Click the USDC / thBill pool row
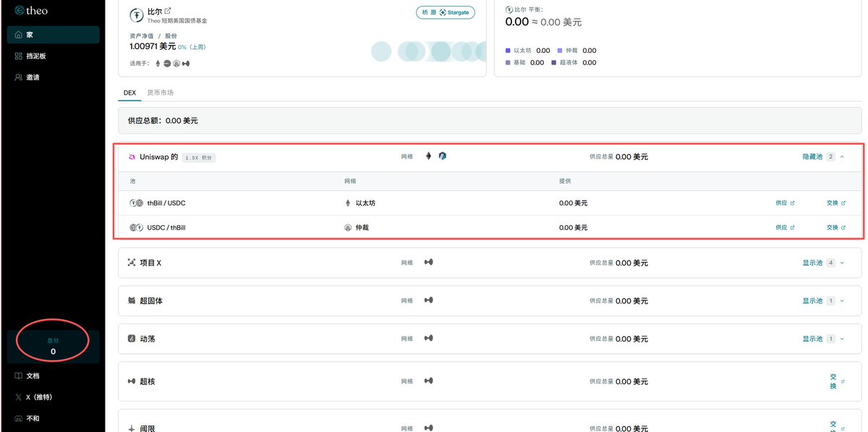Screen dimensions: 868x432 click(490, 227)
